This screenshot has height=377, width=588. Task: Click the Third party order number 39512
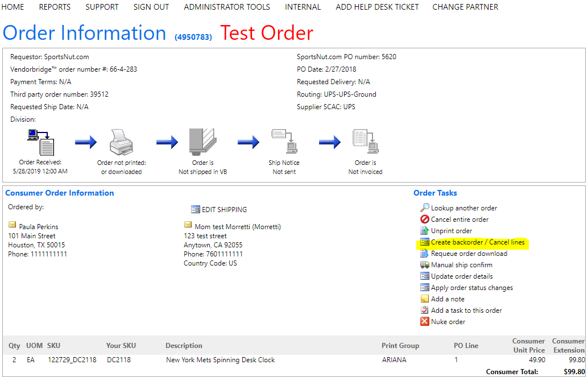click(x=99, y=94)
